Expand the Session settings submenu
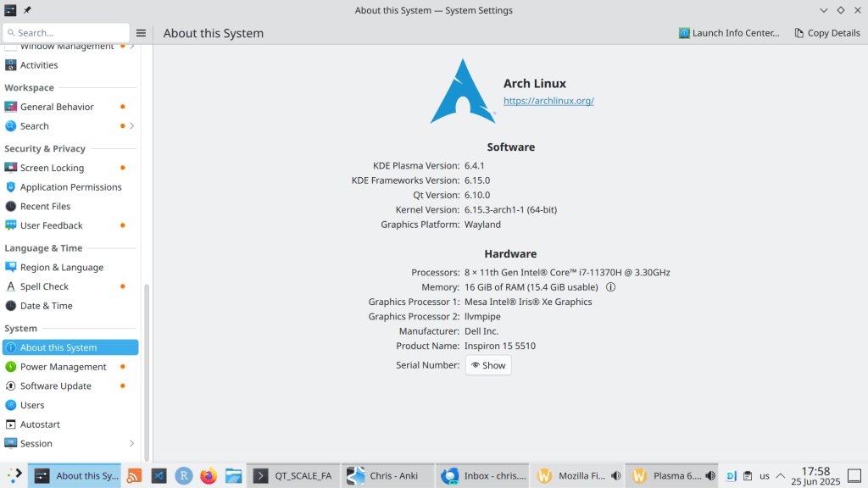The image size is (868, 488). pos(131,443)
